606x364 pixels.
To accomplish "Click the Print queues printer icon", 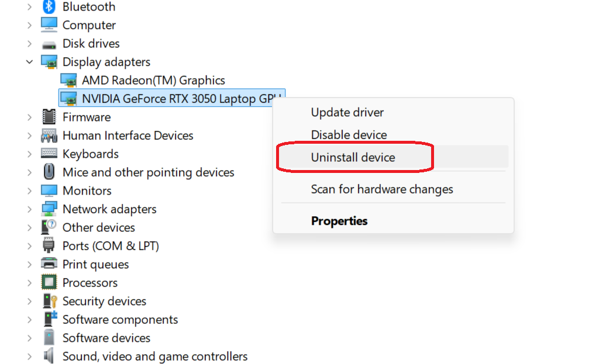I will pos(49,265).
